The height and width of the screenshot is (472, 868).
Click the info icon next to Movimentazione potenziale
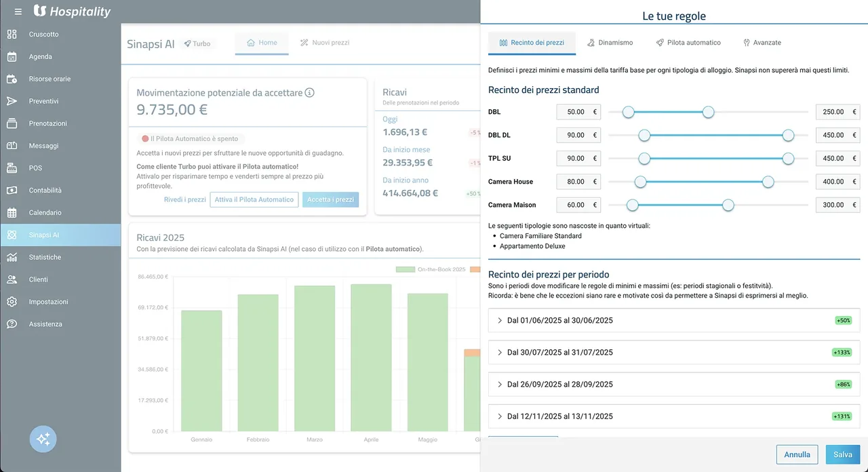point(309,93)
